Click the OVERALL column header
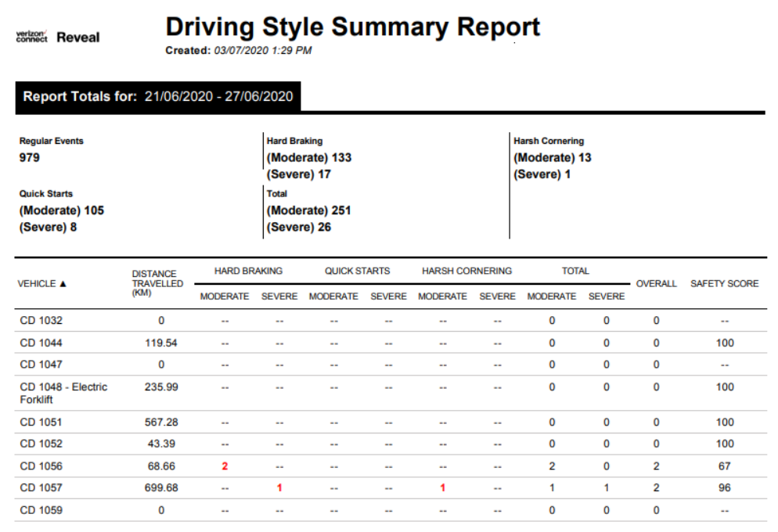 pyautogui.click(x=657, y=283)
